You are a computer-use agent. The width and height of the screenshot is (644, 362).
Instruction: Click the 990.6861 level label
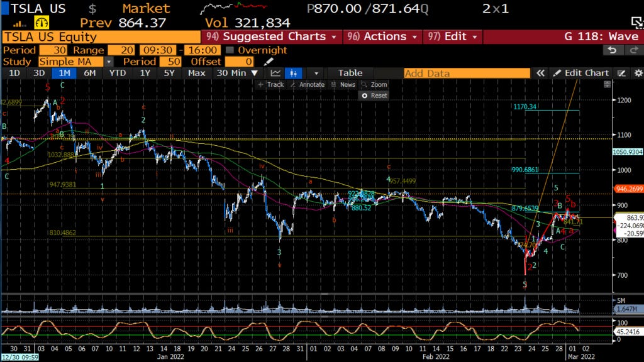point(525,170)
